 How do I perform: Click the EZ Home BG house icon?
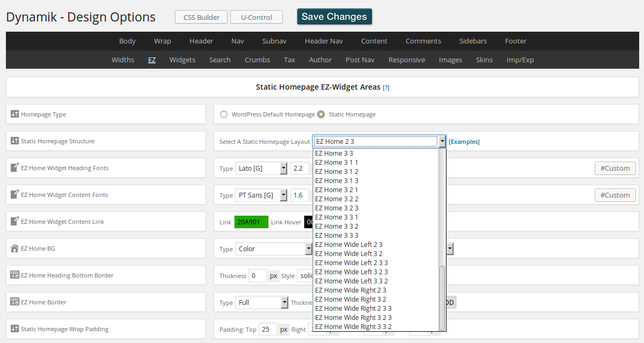(15, 249)
